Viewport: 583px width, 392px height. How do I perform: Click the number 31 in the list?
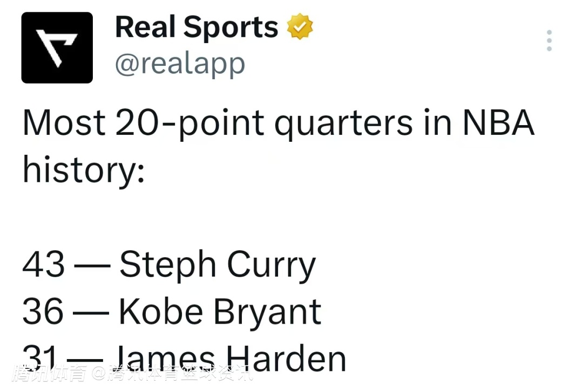tap(40, 358)
